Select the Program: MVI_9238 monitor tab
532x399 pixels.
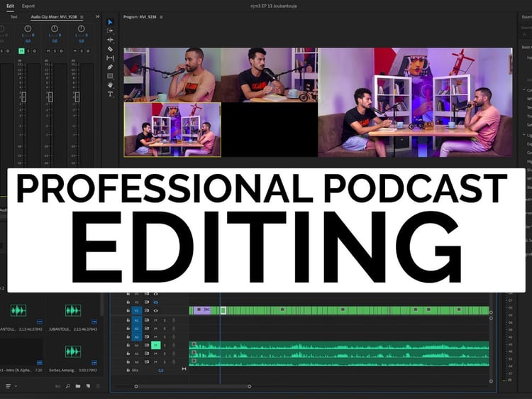click(140, 16)
